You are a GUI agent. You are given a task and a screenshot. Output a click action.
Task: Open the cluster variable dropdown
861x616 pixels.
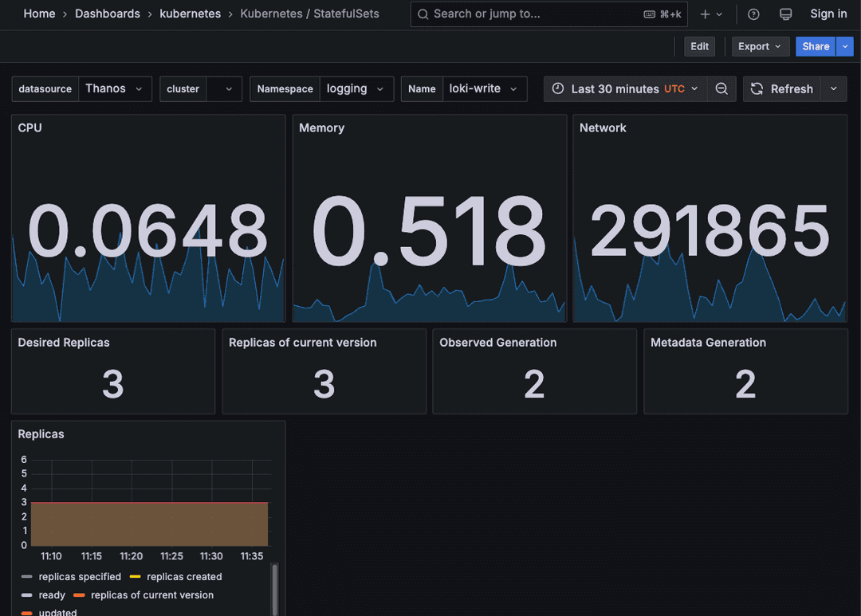[223, 89]
